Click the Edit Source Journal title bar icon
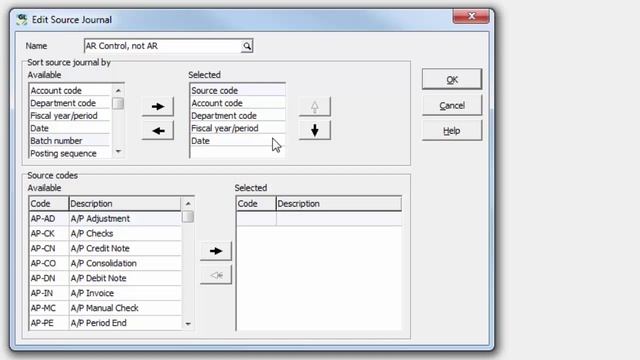 (x=22, y=19)
